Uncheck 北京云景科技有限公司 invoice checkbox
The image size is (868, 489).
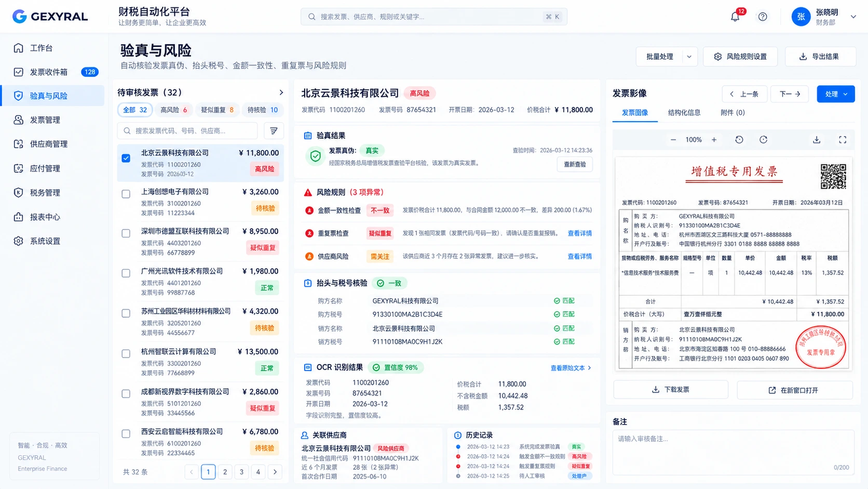pos(126,158)
